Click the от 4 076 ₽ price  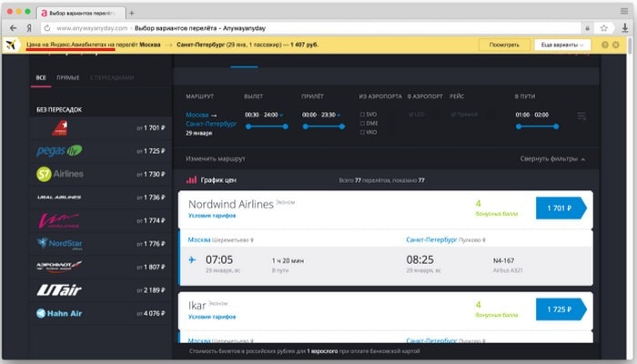click(x=151, y=313)
